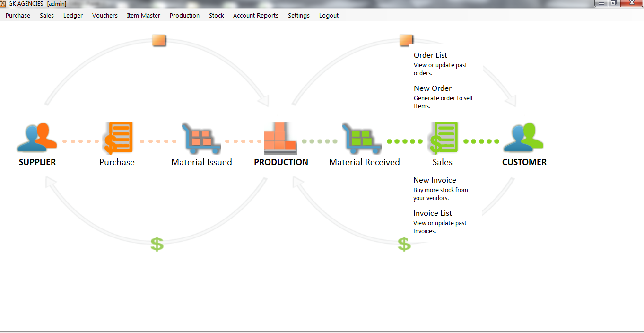
Task: Open the Account Reports menu
Action: (255, 16)
